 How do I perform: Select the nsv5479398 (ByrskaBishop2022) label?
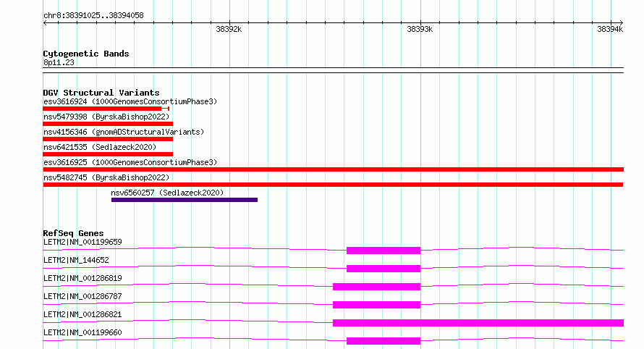pyautogui.click(x=106, y=117)
